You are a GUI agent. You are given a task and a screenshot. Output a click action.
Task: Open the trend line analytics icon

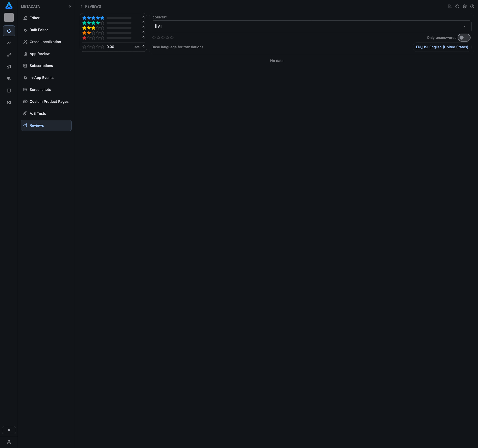pos(9,43)
